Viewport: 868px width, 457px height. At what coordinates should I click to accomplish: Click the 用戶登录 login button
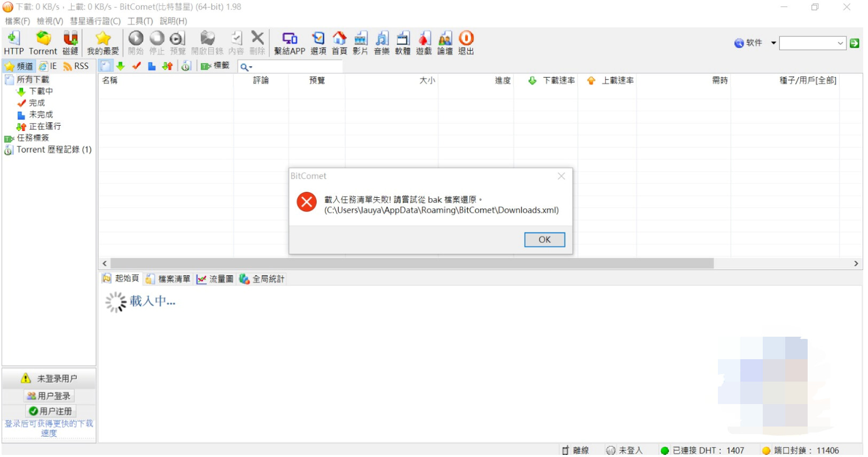tap(49, 396)
